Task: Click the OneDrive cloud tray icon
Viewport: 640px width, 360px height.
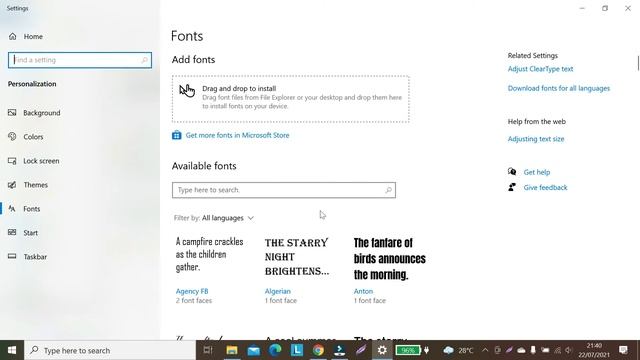Action: tap(521, 350)
